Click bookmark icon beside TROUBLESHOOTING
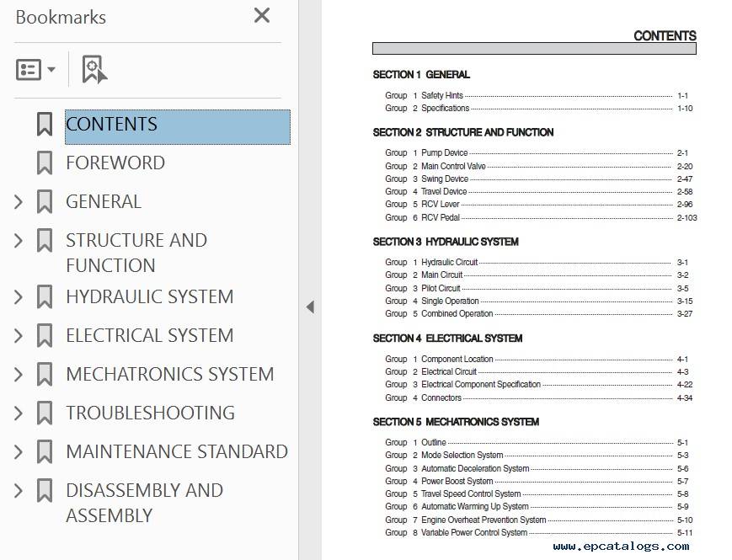This screenshot has width=732, height=560. [45, 413]
